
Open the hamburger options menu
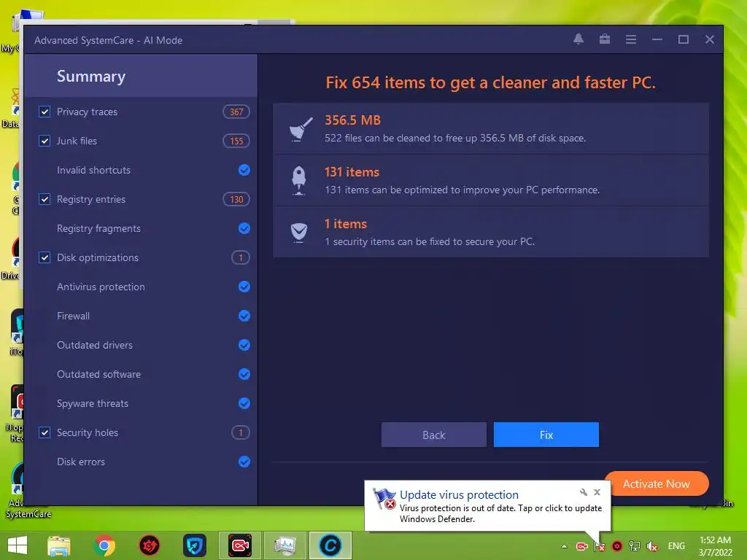[x=631, y=39]
